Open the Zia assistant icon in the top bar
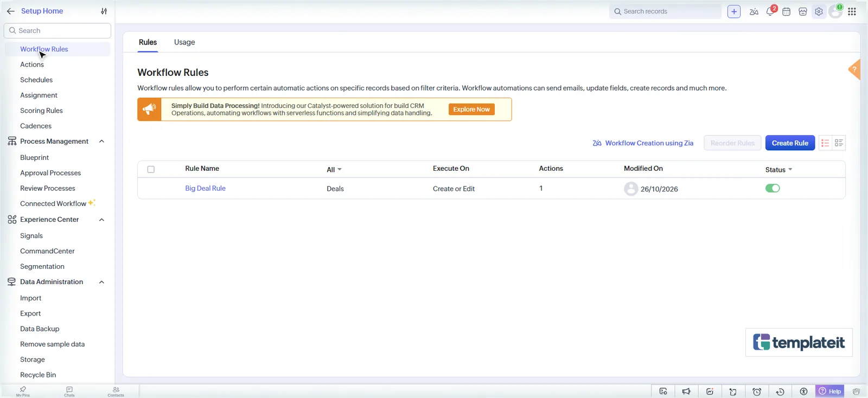The height and width of the screenshot is (398, 868). pos(754,11)
